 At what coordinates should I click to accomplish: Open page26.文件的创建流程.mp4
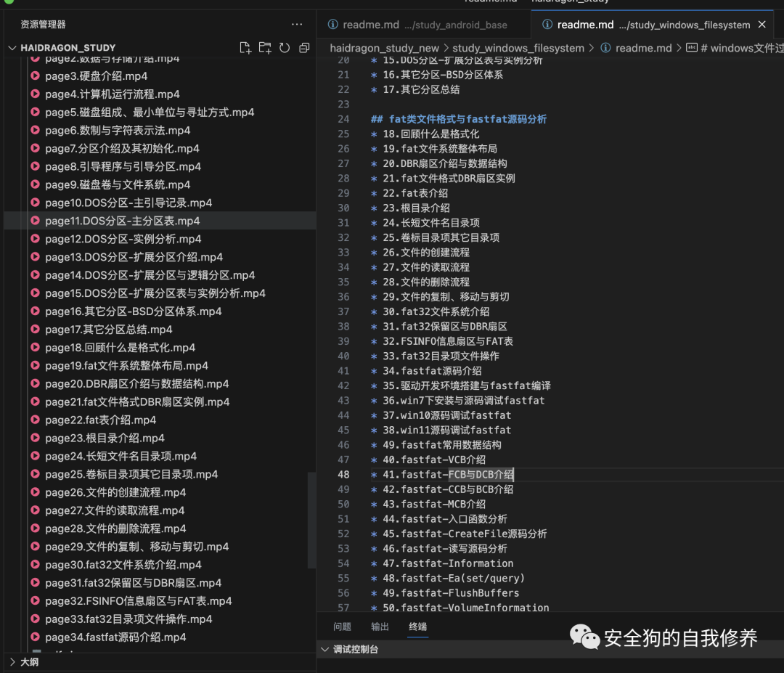pyautogui.click(x=115, y=492)
